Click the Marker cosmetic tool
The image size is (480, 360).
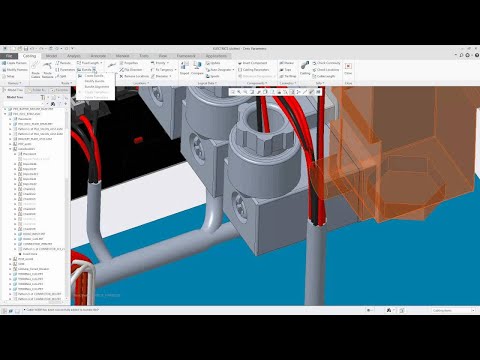(x=286, y=63)
